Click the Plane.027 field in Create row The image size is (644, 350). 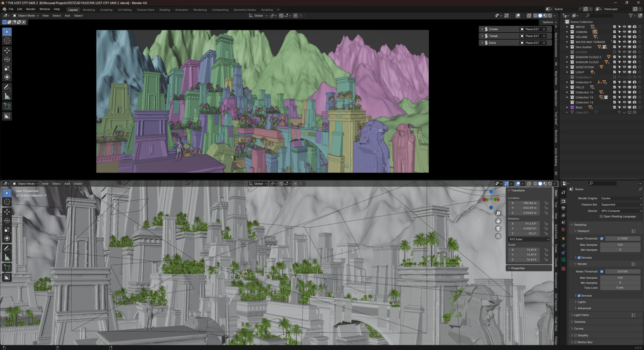(530, 29)
